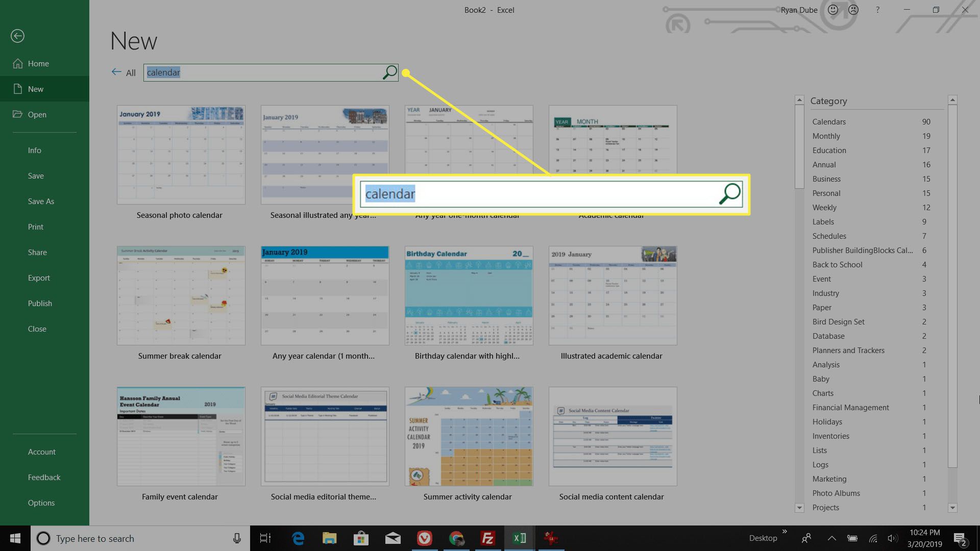Open the Save As option icon
This screenshot has width=980, height=551.
point(40,201)
